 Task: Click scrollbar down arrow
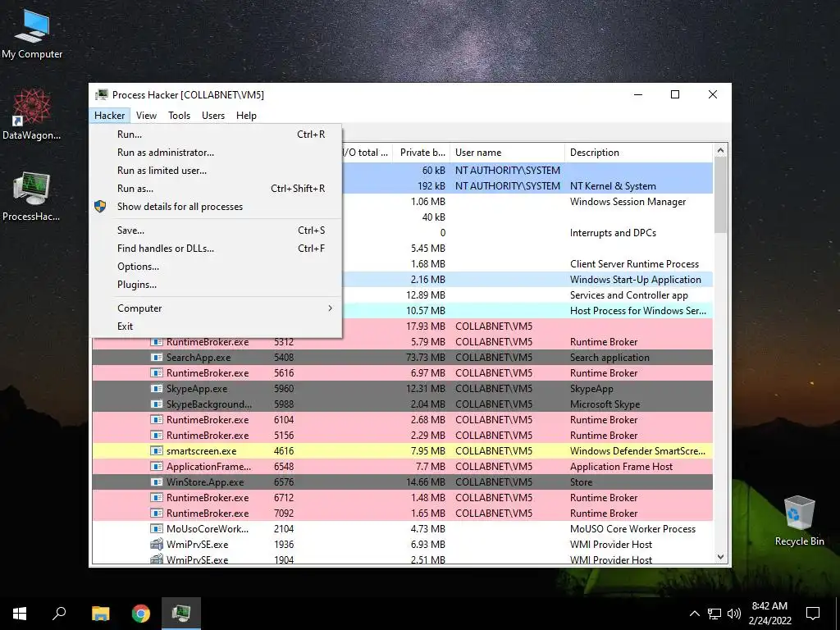pos(720,557)
